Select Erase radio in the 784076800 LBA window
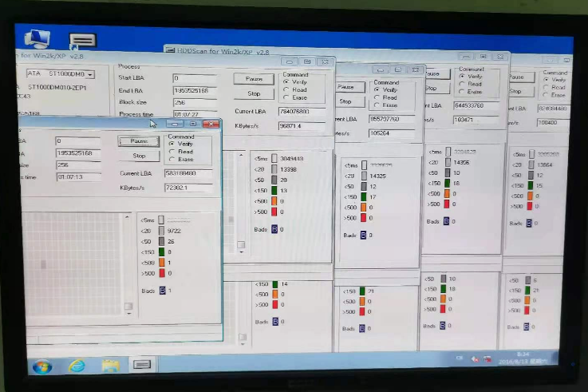Screen dimensions: 588x392 286,97
